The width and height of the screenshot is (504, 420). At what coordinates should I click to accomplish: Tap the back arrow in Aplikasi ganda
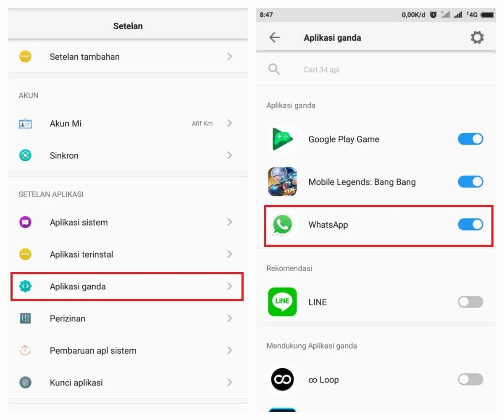[x=274, y=37]
